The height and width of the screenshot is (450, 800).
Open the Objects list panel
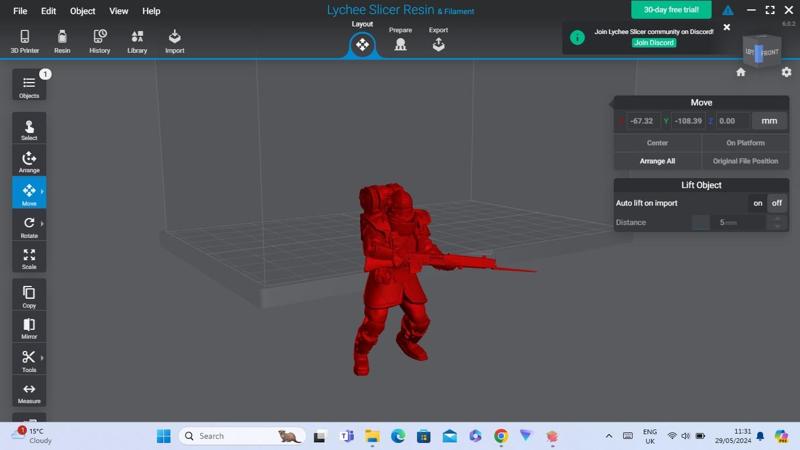29,86
